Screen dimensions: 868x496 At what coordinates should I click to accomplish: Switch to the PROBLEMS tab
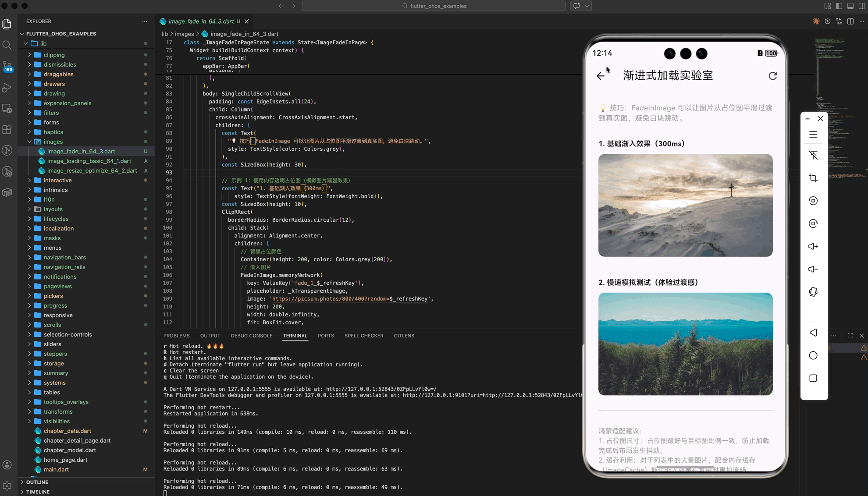[176, 336]
